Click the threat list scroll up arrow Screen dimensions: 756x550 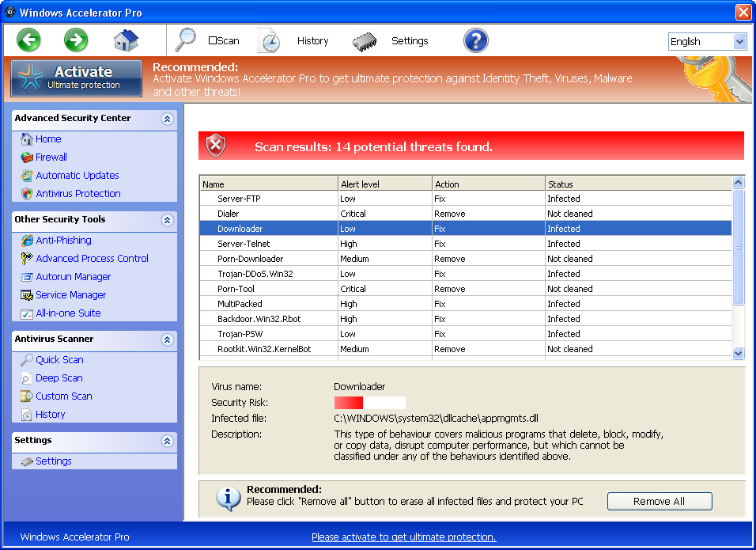point(738,182)
